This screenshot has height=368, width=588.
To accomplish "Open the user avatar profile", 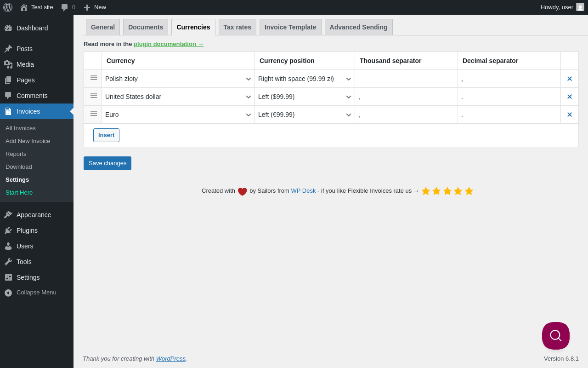I will click(x=580, y=7).
